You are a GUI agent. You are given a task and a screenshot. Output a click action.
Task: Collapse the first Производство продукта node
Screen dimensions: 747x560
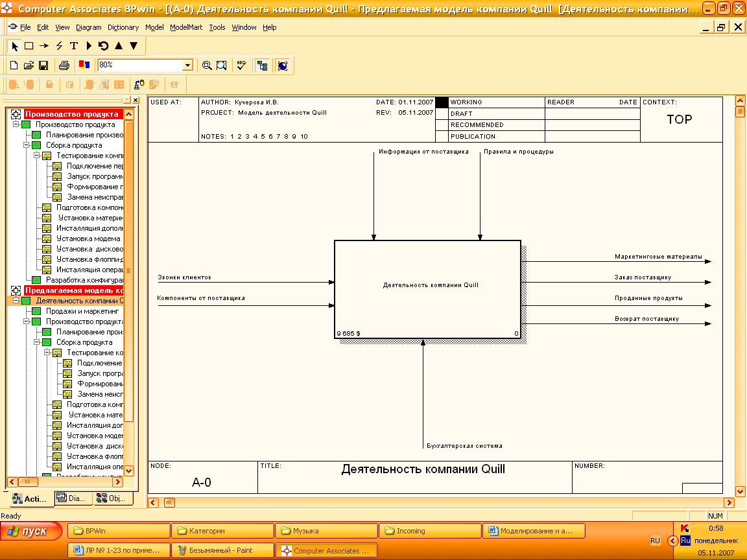click(x=16, y=124)
